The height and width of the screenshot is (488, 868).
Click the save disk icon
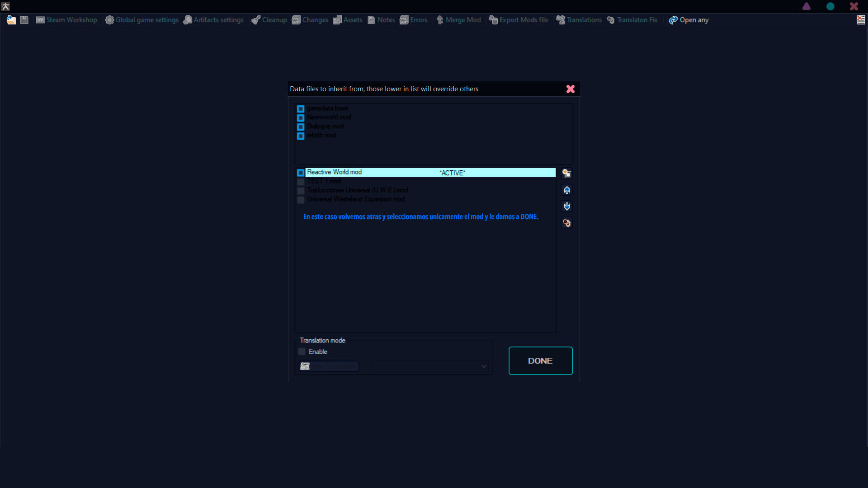(x=24, y=20)
